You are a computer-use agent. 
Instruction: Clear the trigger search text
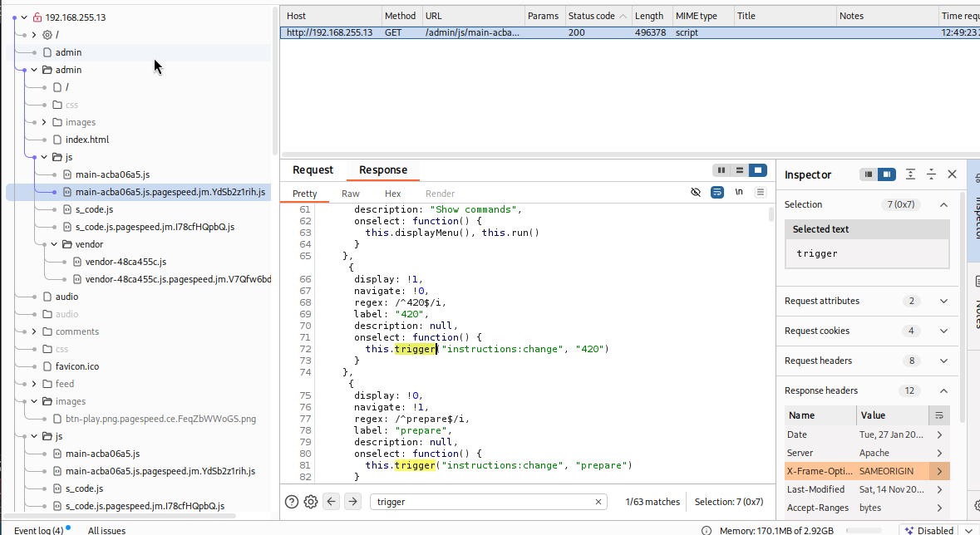click(598, 502)
